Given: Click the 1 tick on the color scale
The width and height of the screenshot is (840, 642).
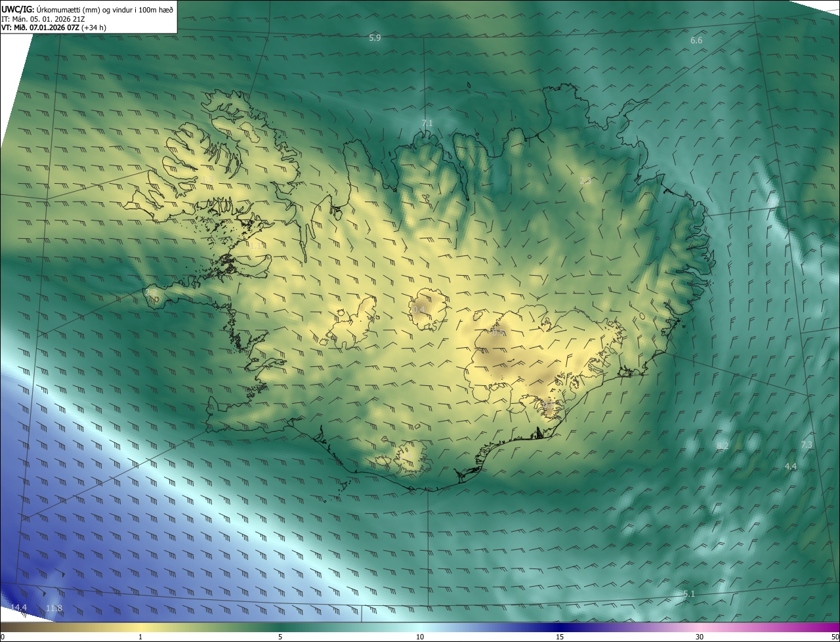Looking at the screenshot, I should [x=140, y=637].
